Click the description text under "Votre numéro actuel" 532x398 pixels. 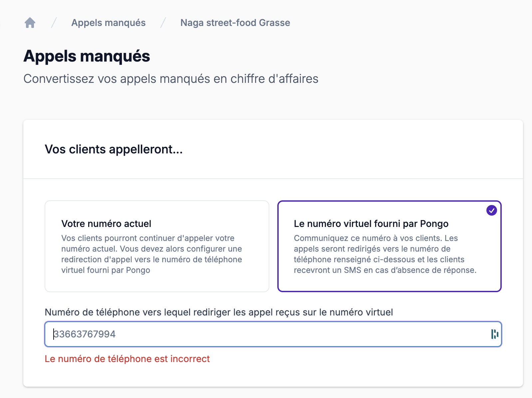coord(151,254)
